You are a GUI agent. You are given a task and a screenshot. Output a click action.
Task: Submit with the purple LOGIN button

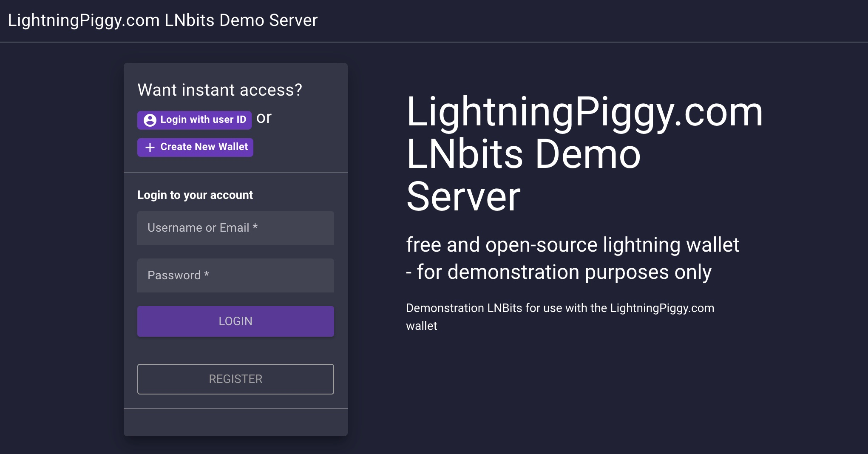[x=235, y=321]
